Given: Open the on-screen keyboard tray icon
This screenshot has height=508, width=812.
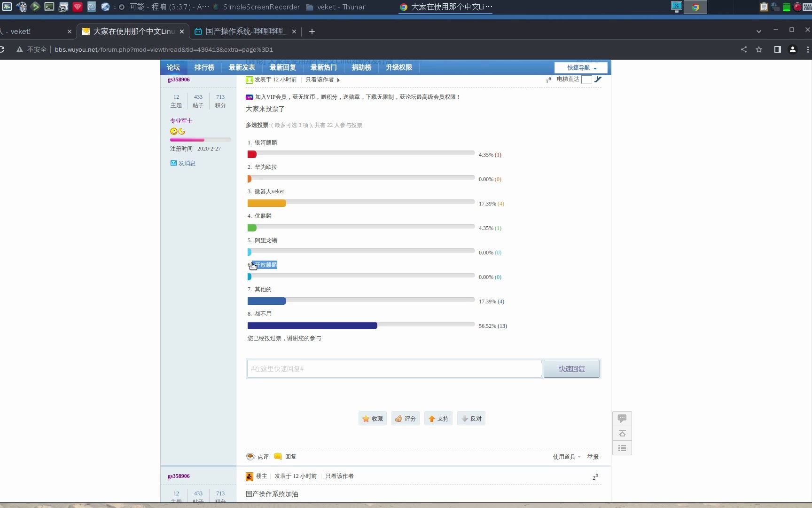Looking at the screenshot, I should [807, 7].
